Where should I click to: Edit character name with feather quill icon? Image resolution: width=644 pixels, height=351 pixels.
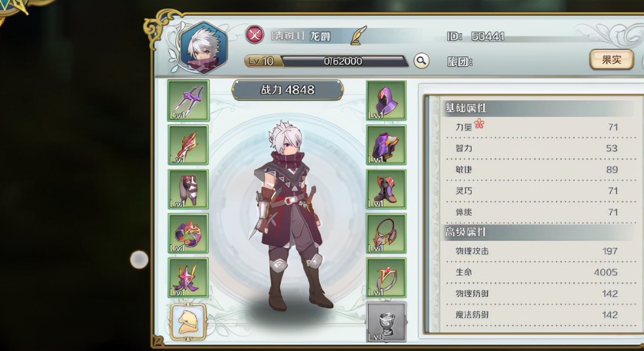[x=356, y=35]
